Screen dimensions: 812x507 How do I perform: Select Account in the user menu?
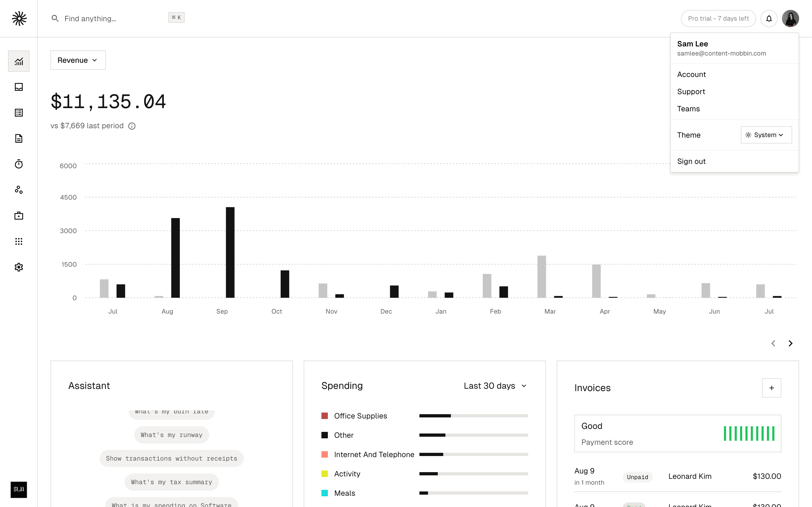(691, 75)
